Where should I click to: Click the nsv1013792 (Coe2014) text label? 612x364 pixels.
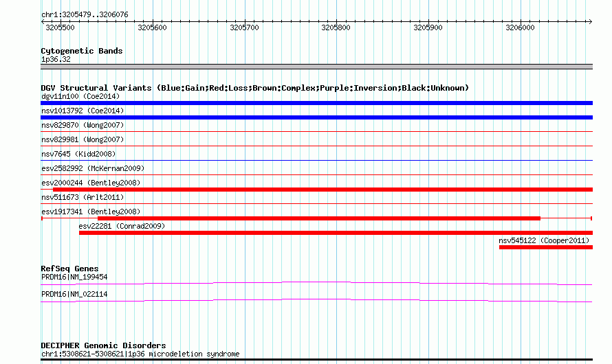coord(83,111)
